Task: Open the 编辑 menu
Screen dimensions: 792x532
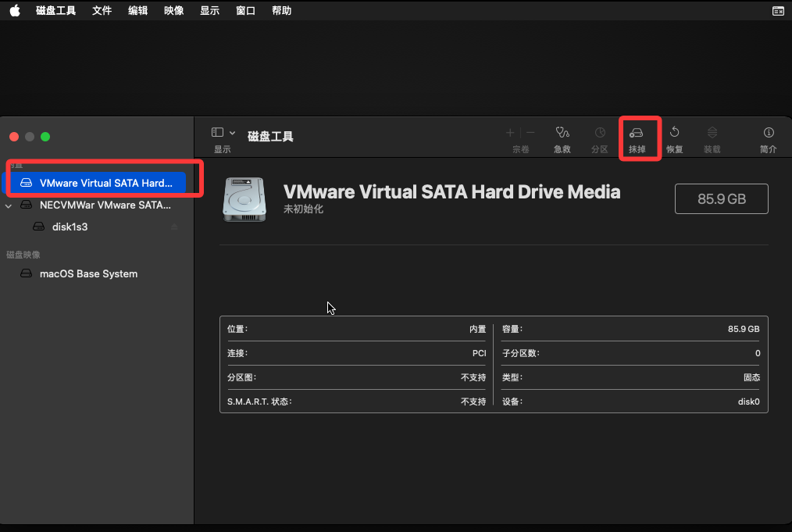Action: (x=137, y=11)
